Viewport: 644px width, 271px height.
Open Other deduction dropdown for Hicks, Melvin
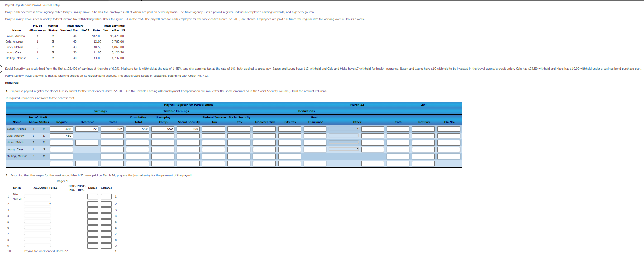[x=344, y=142]
